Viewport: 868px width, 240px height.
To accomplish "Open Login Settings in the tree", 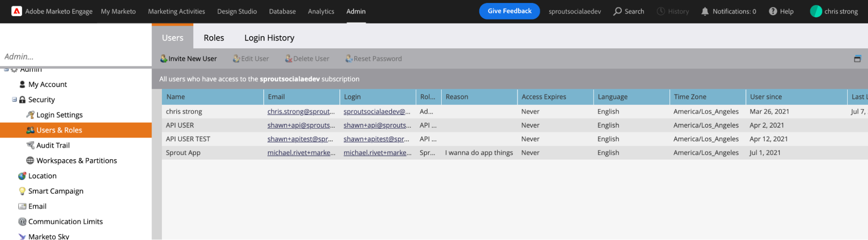I will pos(59,115).
